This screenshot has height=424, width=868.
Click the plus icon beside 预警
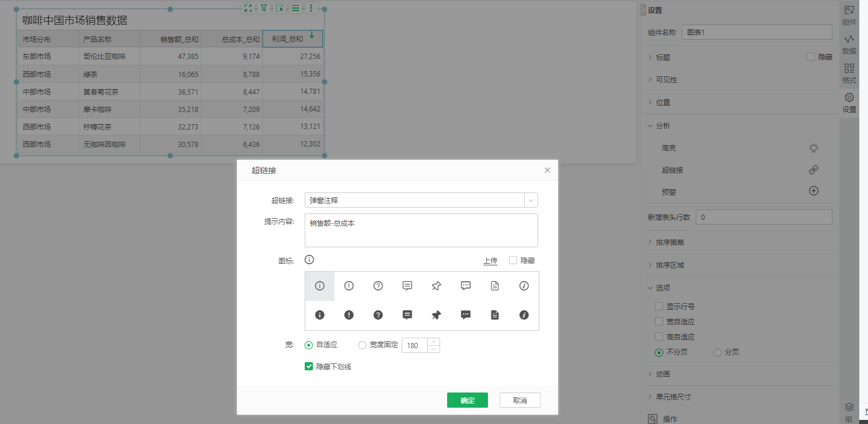pyautogui.click(x=814, y=191)
